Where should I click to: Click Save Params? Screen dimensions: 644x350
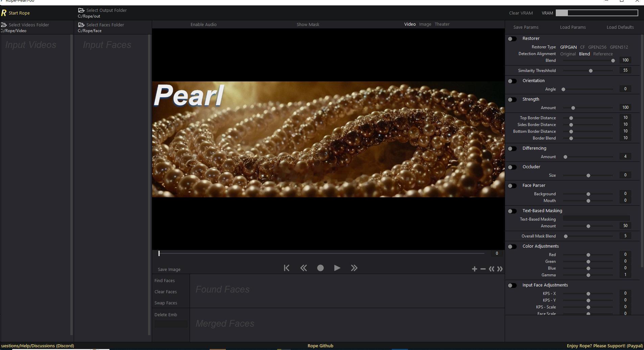[x=526, y=27]
